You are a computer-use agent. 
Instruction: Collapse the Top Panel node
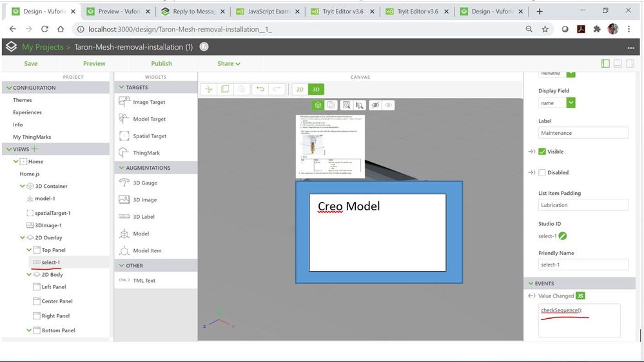(x=29, y=250)
